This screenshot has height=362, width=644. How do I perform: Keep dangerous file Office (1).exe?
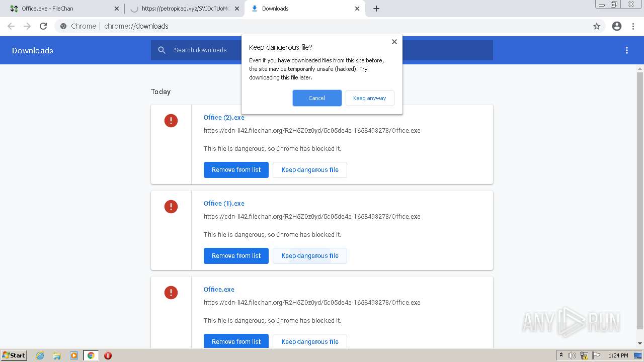click(310, 256)
